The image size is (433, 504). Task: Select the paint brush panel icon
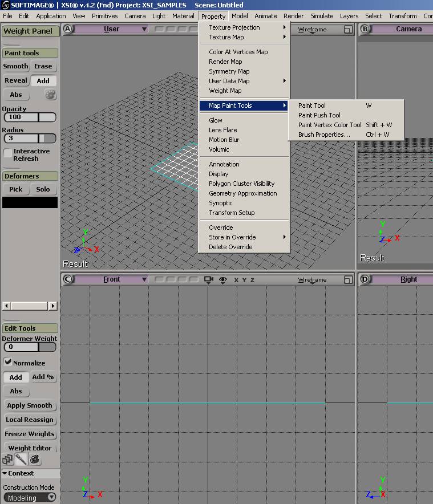pos(21,460)
